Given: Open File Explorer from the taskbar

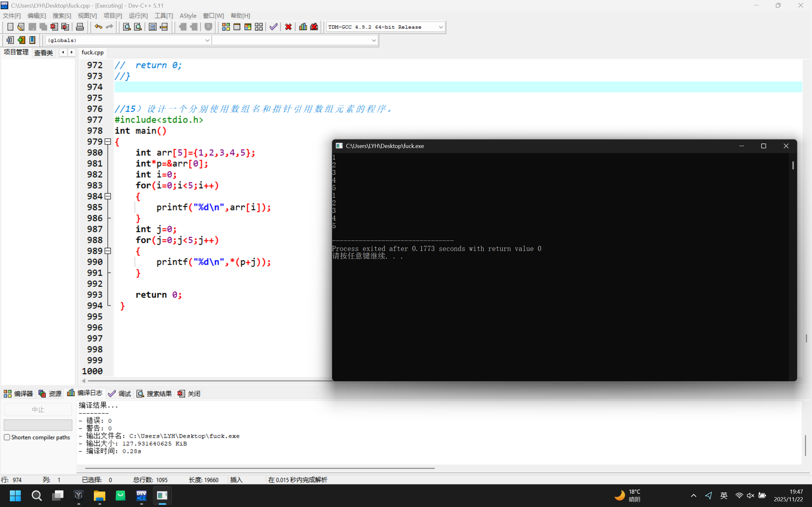Looking at the screenshot, I should coord(99,496).
